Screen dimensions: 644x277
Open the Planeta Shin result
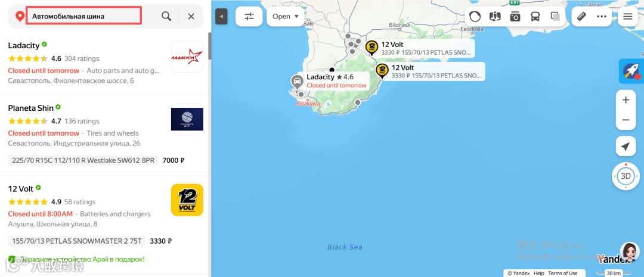pyautogui.click(x=31, y=108)
